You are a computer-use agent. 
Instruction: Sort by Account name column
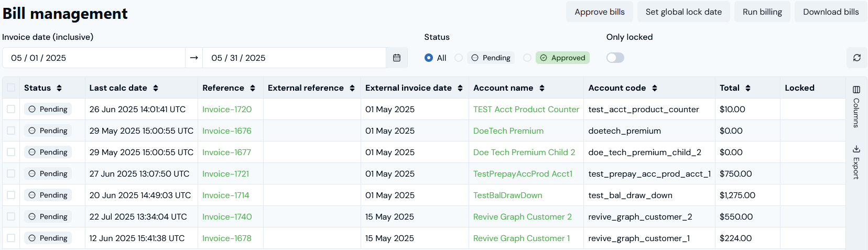pos(542,88)
